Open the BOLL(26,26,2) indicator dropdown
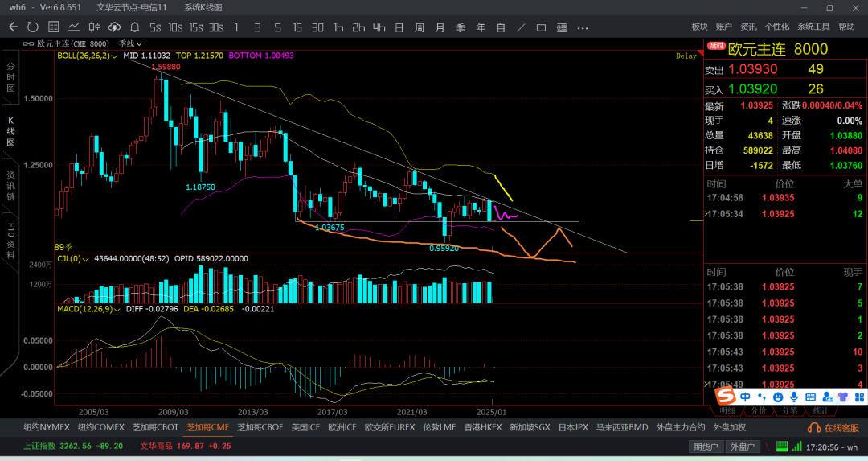The width and height of the screenshot is (868, 461). 88,56
